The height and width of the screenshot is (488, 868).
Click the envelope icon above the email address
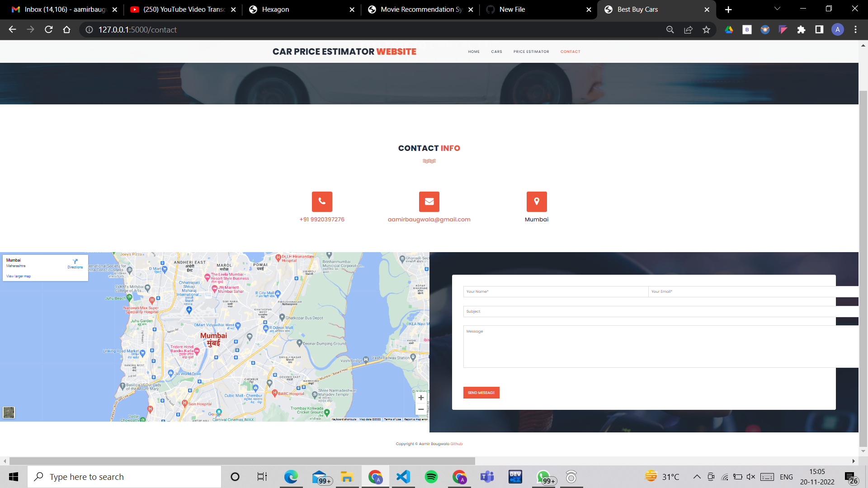[x=429, y=202]
